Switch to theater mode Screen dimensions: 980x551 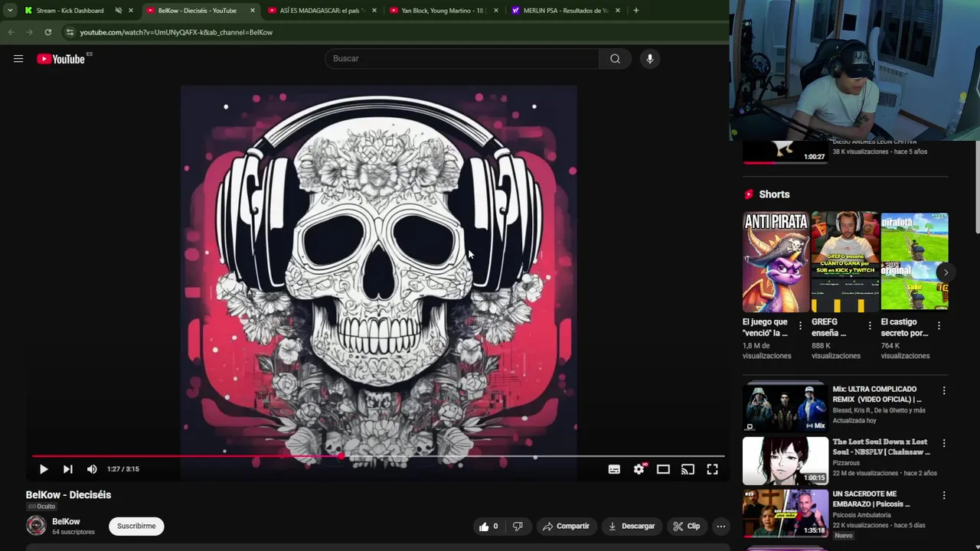[663, 469]
